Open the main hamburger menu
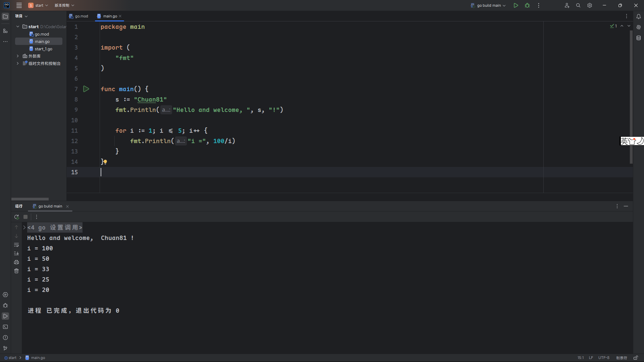 click(19, 5)
